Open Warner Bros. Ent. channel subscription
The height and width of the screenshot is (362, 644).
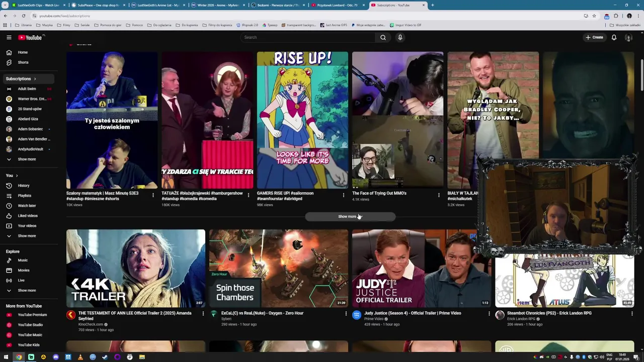pyautogui.click(x=28, y=99)
